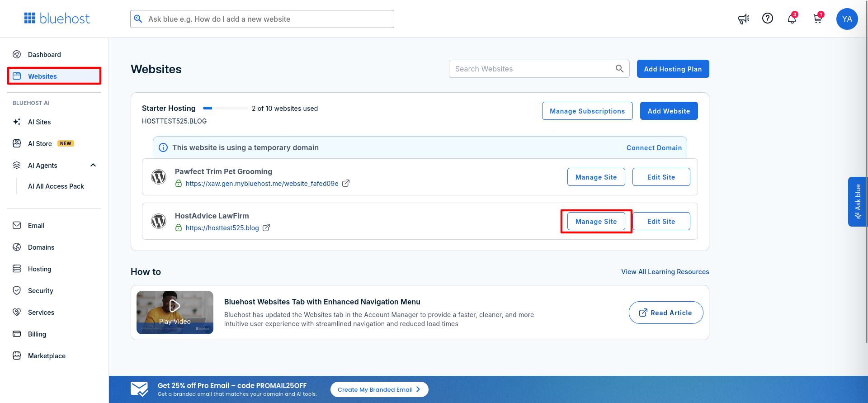Click the websites used progress bar

point(225,108)
